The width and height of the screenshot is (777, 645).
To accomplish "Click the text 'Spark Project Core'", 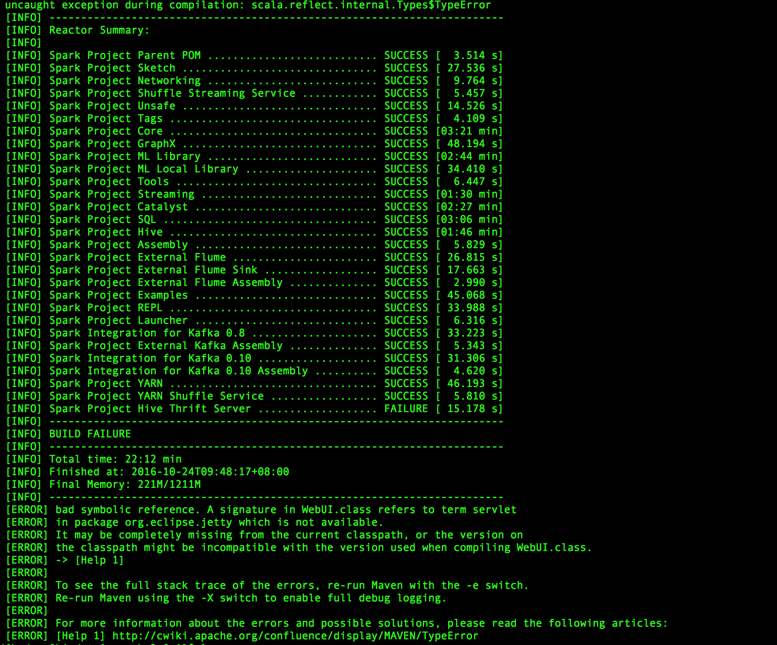I will pyautogui.click(x=106, y=131).
